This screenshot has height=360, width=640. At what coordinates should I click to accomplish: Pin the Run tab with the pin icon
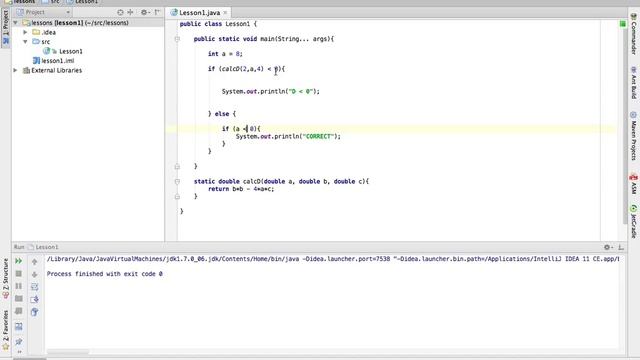click(19, 341)
